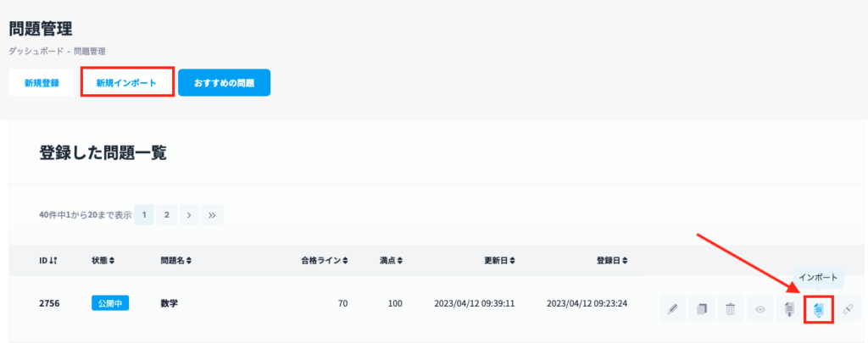
Task: Click 40件中1から20まで表示 count text
Action: [x=86, y=215]
